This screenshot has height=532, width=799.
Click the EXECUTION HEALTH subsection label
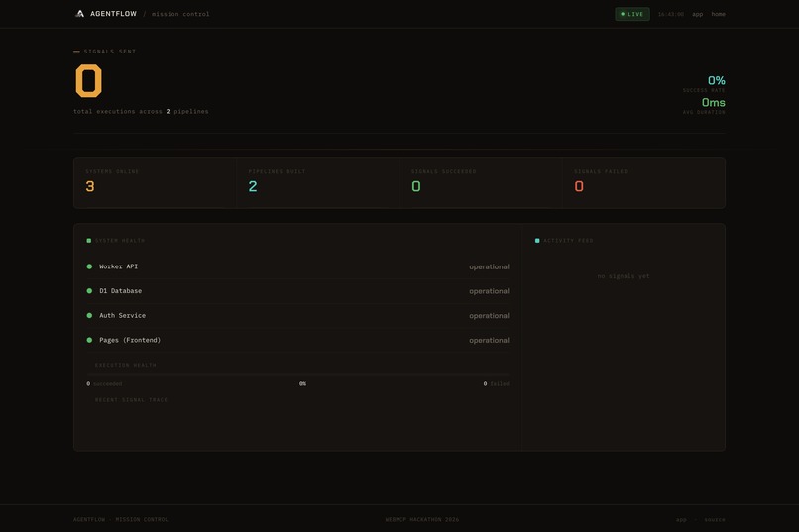(125, 365)
